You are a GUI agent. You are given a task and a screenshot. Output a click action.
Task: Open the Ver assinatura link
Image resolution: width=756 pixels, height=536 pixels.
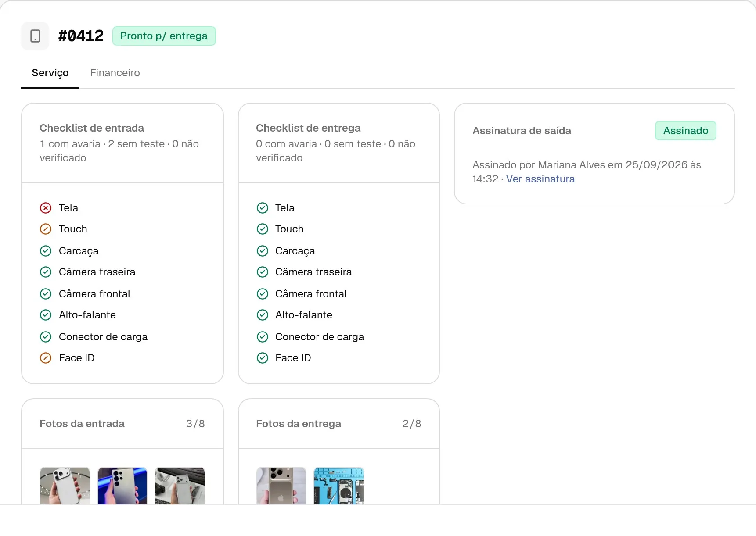540,179
